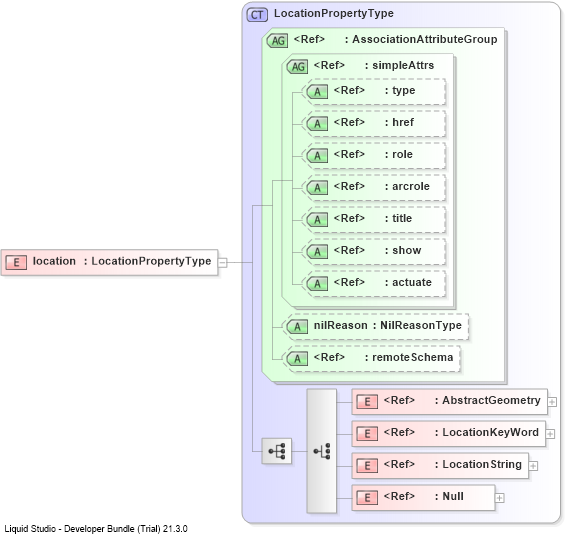The height and width of the screenshot is (534, 565).
Task: Click the element icon of AbstractGeometry
Action: tap(367, 401)
